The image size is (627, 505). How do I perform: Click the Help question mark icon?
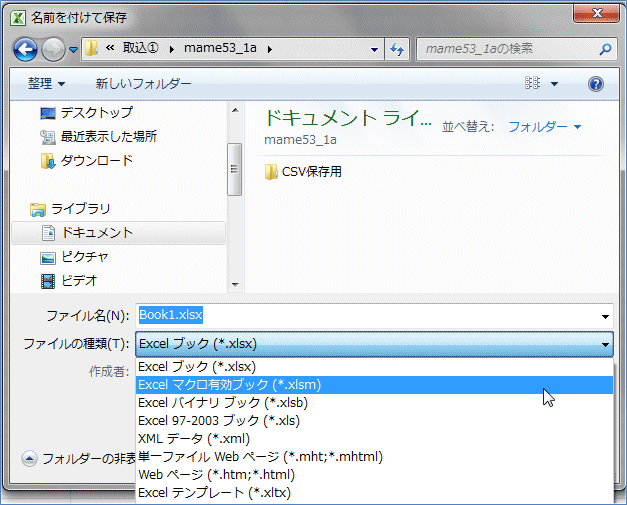tap(596, 84)
